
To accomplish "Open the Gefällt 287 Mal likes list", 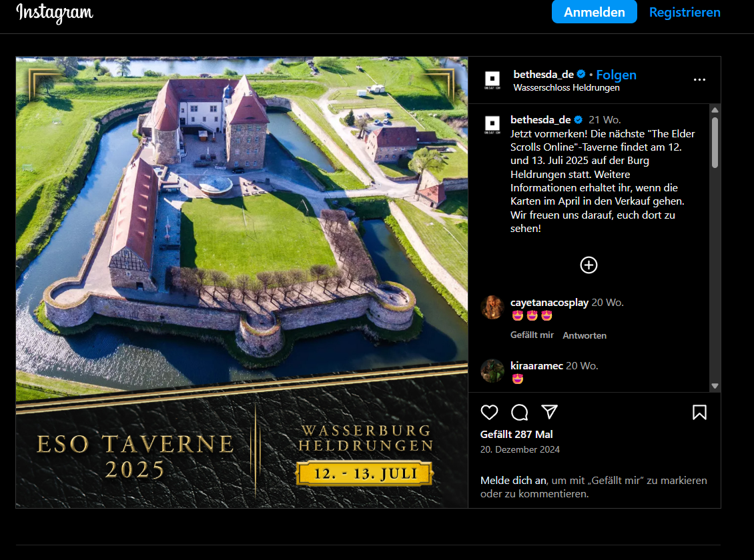I will [x=516, y=434].
